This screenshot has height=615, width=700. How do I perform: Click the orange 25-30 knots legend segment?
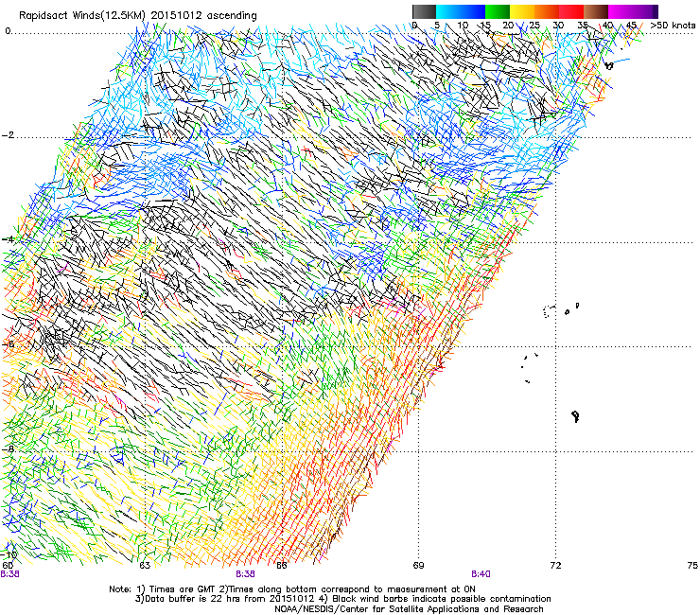547,11
